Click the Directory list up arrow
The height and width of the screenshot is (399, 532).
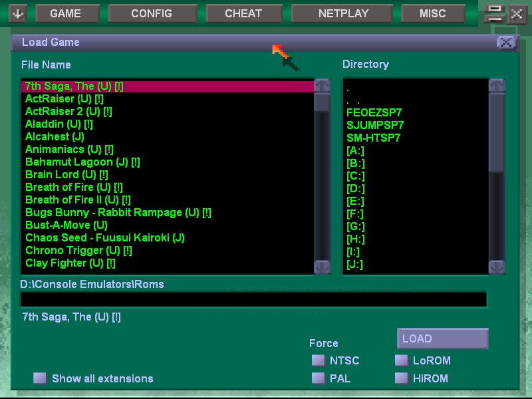(x=497, y=86)
